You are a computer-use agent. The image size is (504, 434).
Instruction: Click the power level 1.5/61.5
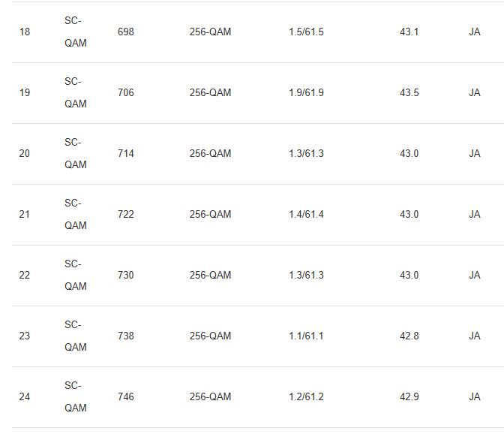coord(306,32)
